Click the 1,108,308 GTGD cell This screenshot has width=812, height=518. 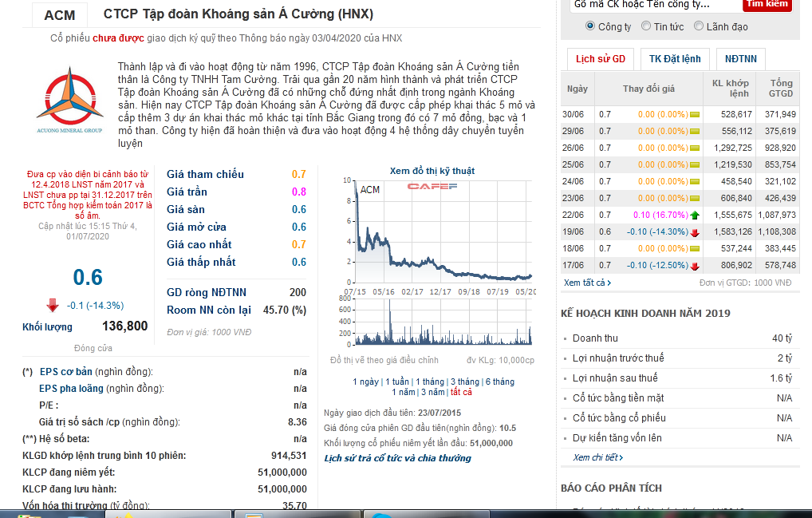[x=777, y=232]
